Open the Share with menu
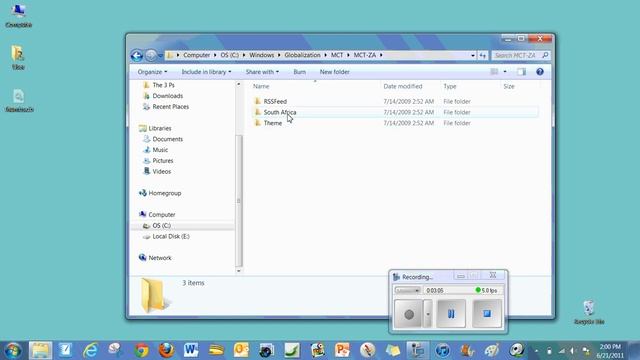Image resolution: width=640 pixels, height=360 pixels. [x=262, y=72]
